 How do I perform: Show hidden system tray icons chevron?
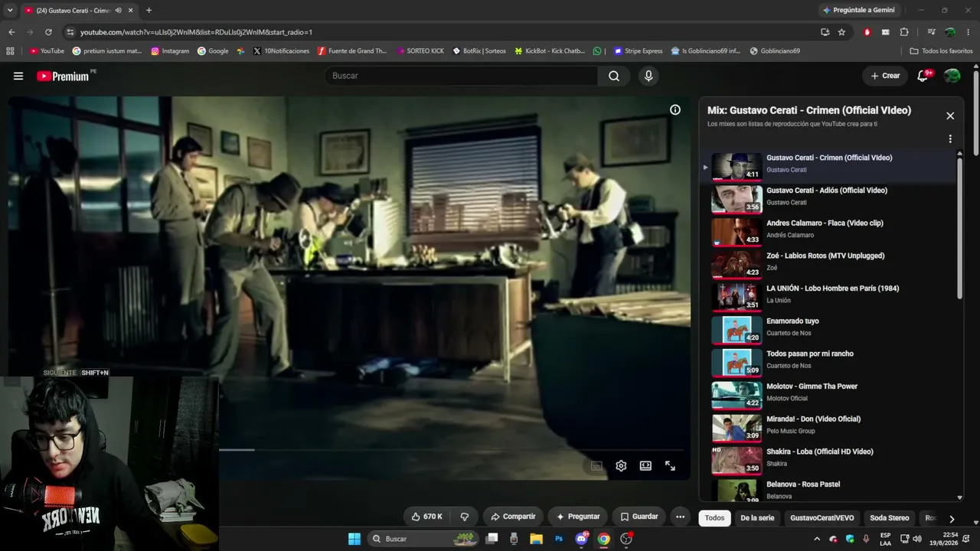(x=817, y=539)
